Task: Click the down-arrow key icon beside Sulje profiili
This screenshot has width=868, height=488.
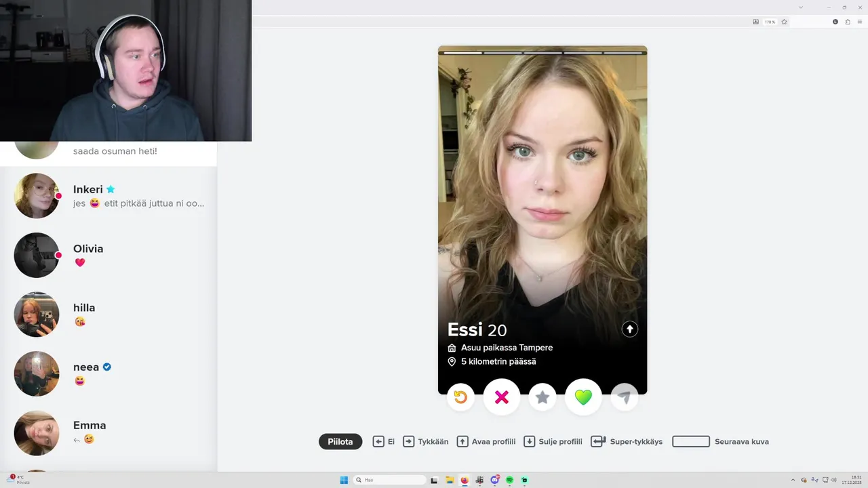Action: [530, 441]
